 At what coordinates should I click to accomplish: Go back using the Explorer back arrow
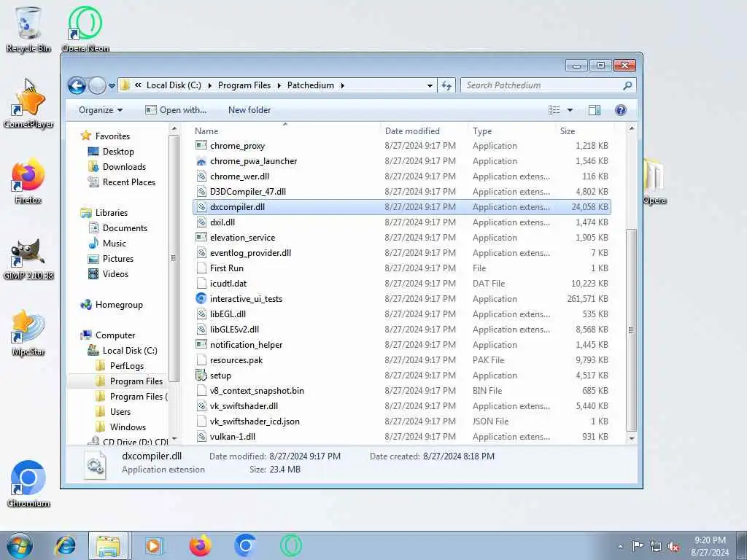[77, 86]
